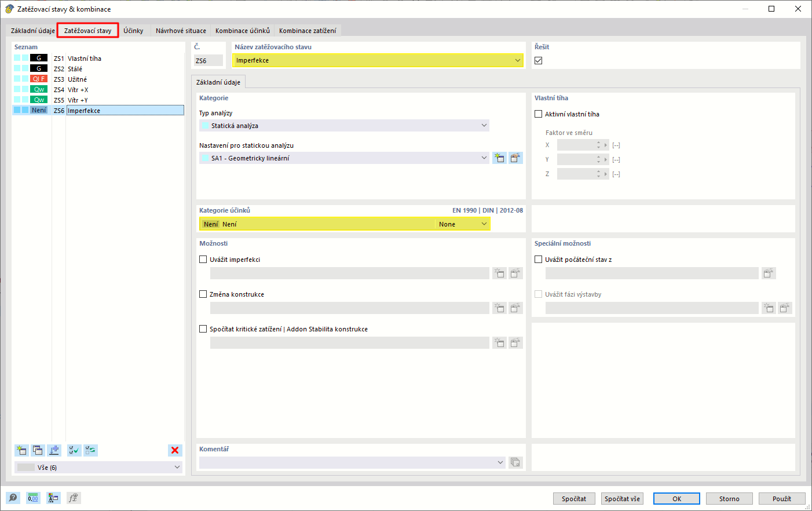Viewport: 812px width, 511px height.
Task: Click the Z factor spinner arrows
Action: (x=599, y=174)
